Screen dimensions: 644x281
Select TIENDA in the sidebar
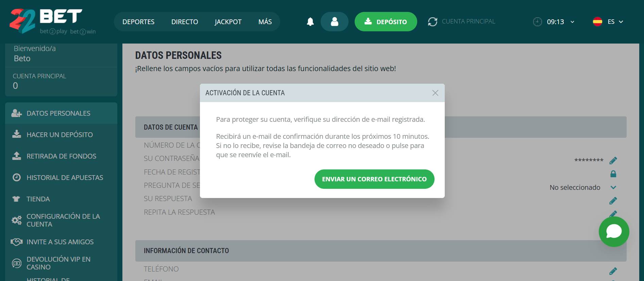point(38,199)
